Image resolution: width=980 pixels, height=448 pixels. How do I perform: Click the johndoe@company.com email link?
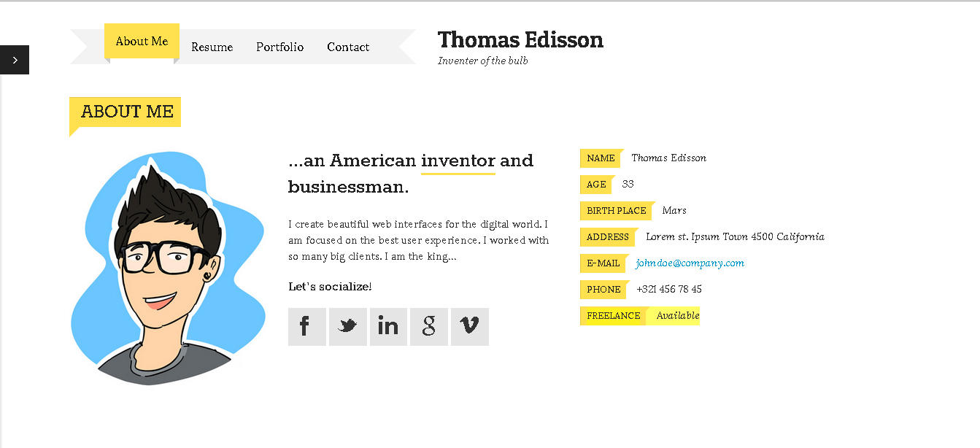[x=690, y=263]
